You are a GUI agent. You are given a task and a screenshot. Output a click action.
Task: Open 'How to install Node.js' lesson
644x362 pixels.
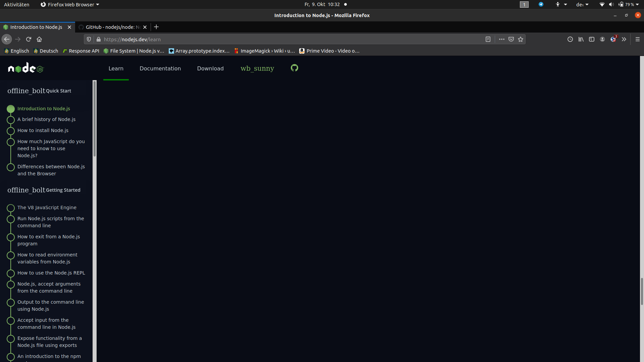[43, 130]
